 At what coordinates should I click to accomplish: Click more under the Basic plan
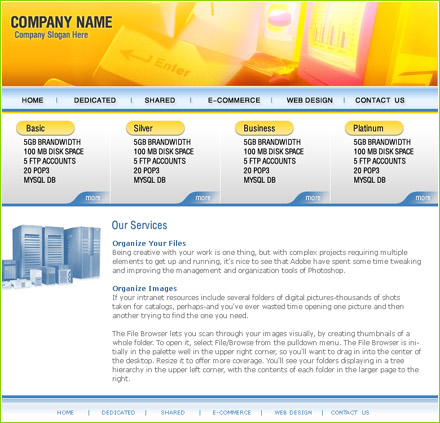[93, 198]
